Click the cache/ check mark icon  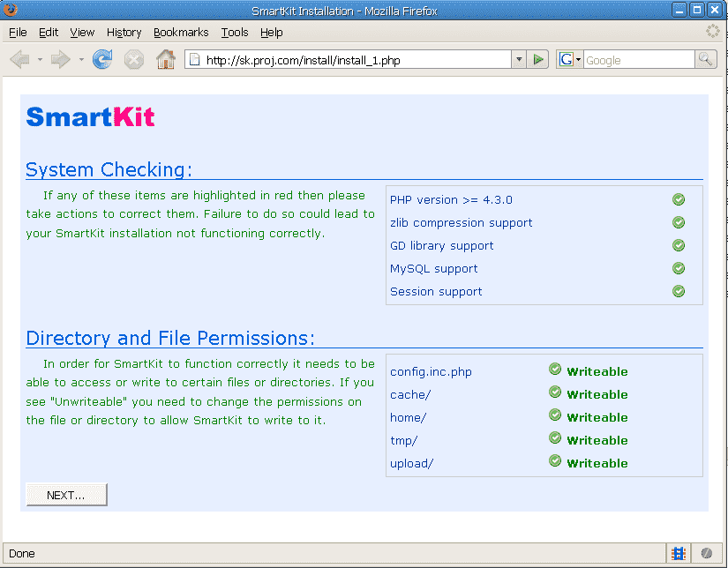pos(555,392)
